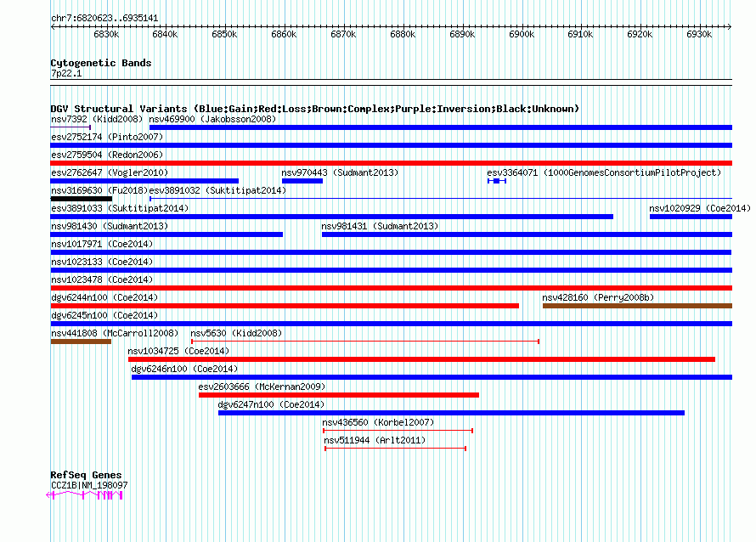Click the CCZ1B RefSeq gene glyph
The height and width of the screenshot is (542, 756).
click(x=88, y=495)
